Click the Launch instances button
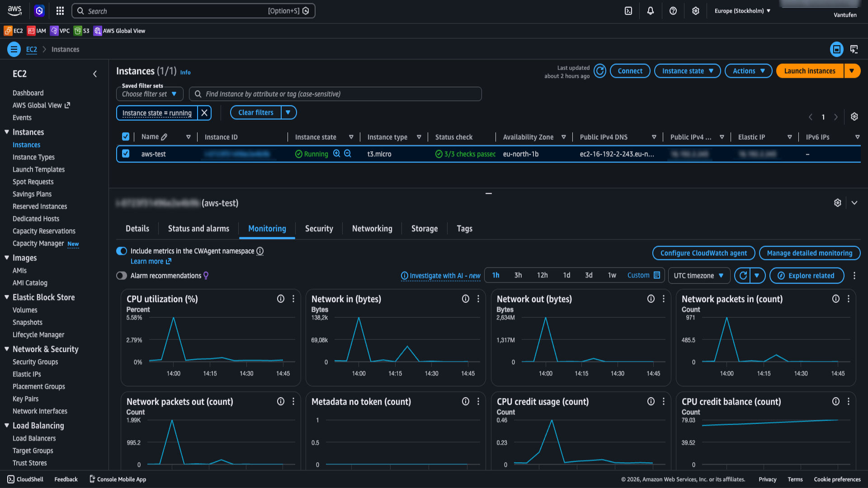868x488 pixels. [x=810, y=71]
